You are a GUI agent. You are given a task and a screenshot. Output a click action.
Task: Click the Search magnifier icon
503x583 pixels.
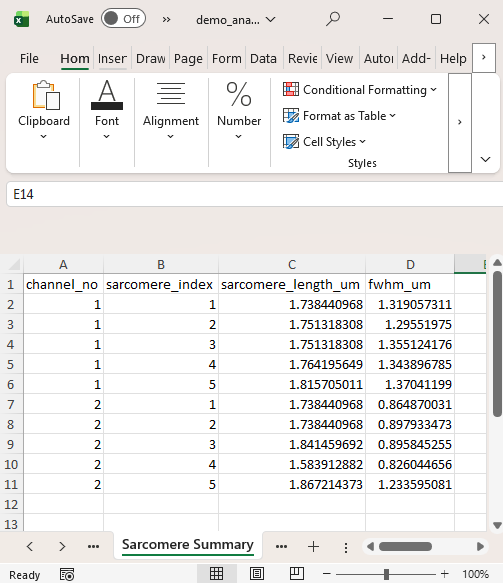click(333, 19)
